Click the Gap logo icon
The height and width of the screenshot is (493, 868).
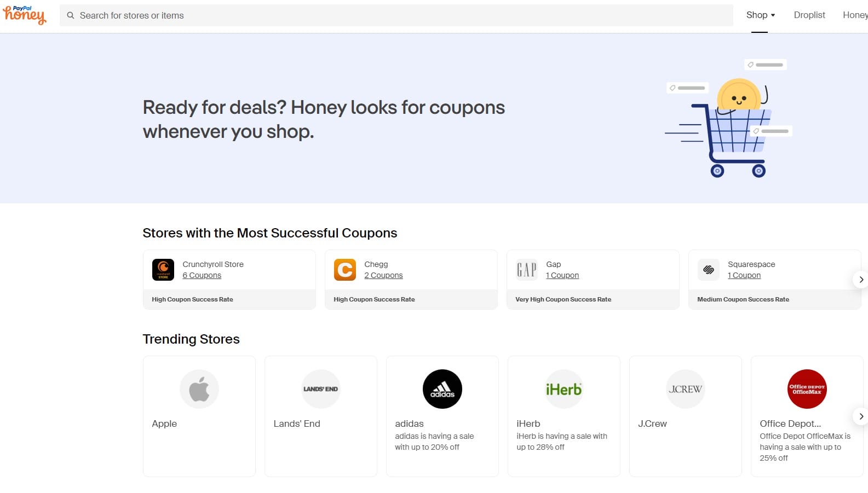tap(527, 270)
